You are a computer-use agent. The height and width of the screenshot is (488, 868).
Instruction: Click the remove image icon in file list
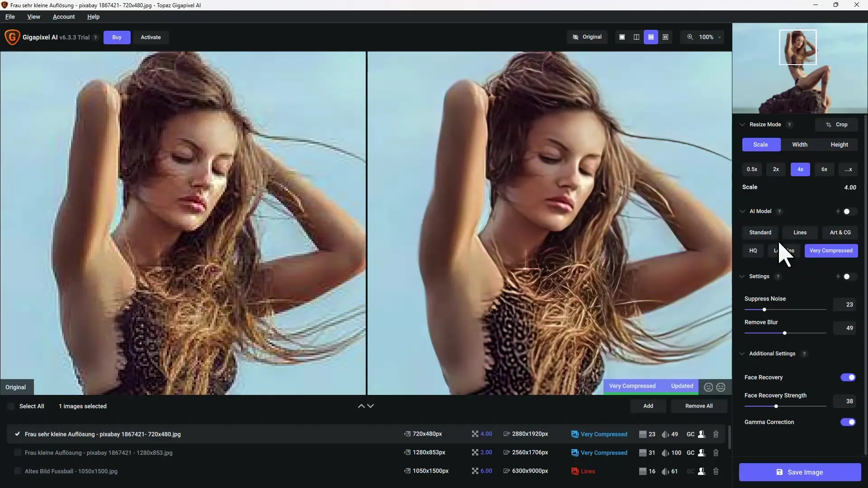[717, 433]
